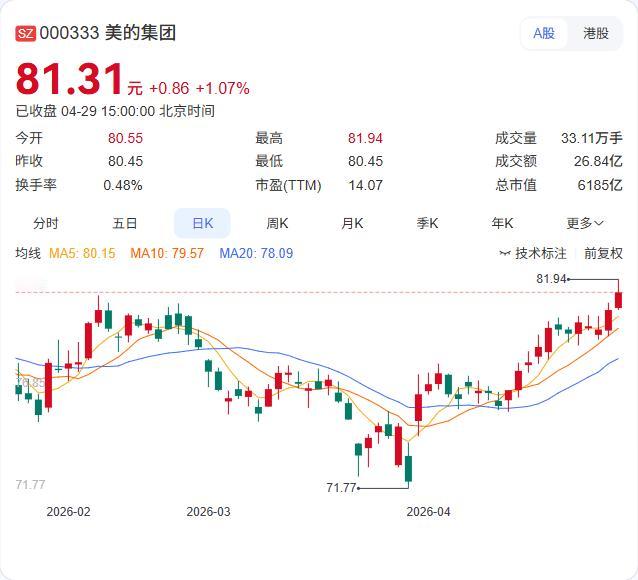Select the 周K chart tab
This screenshot has width=638, height=580.
click(x=277, y=223)
